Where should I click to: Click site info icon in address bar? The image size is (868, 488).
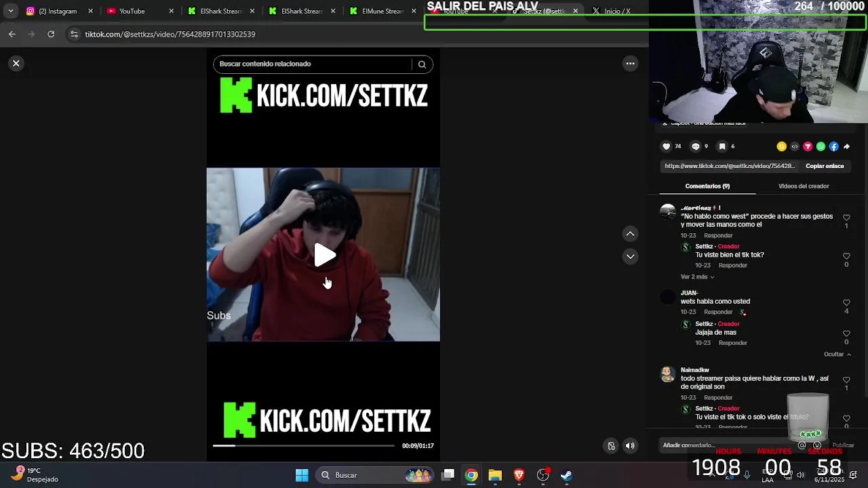(x=74, y=34)
